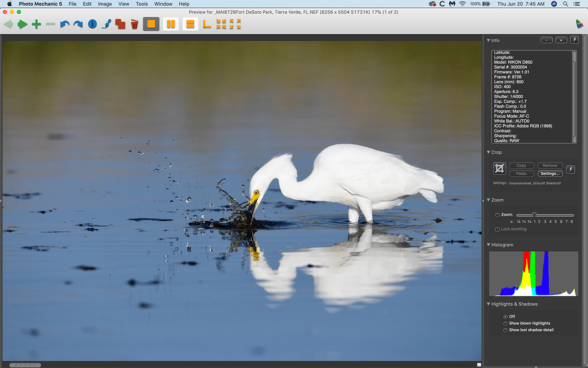Image resolution: width=588 pixels, height=368 pixels.
Task: Open macOS Spotlight search
Action: (565, 4)
